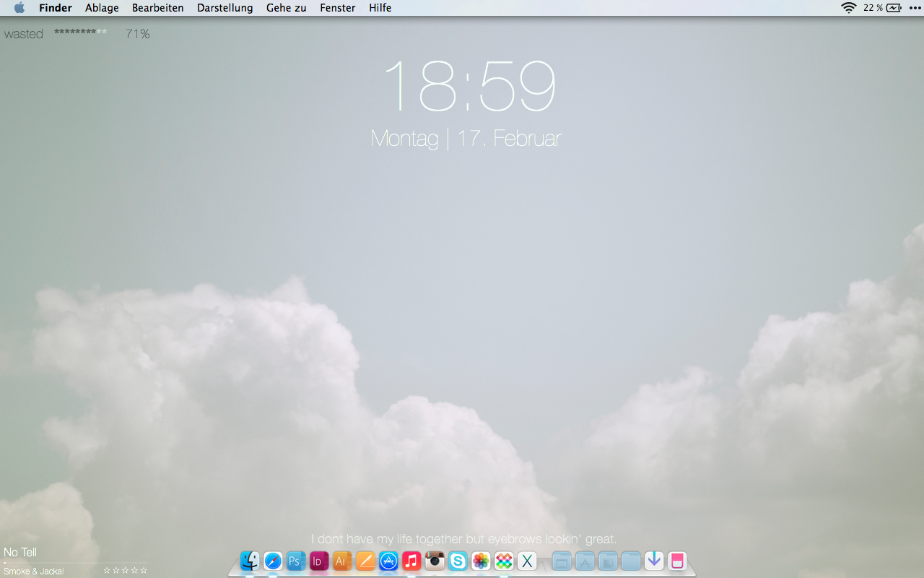
Task: Launch InDesign from the dock
Action: click(319, 561)
